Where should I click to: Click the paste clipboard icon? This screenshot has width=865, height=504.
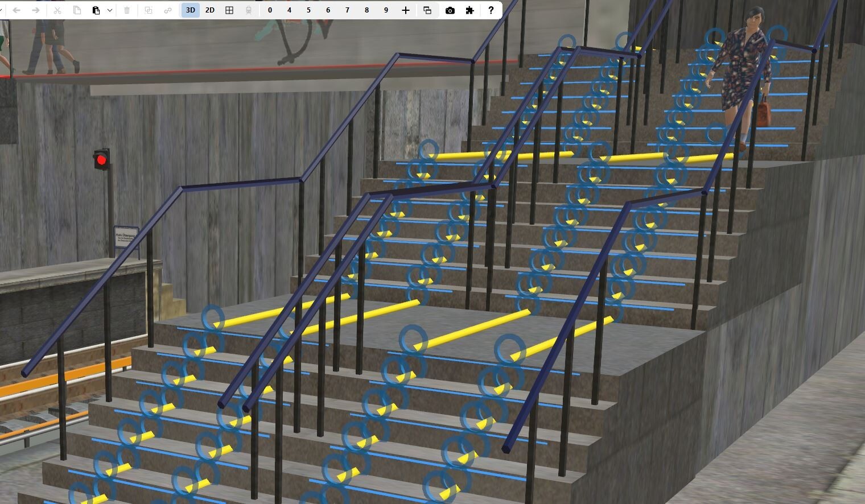[96, 10]
